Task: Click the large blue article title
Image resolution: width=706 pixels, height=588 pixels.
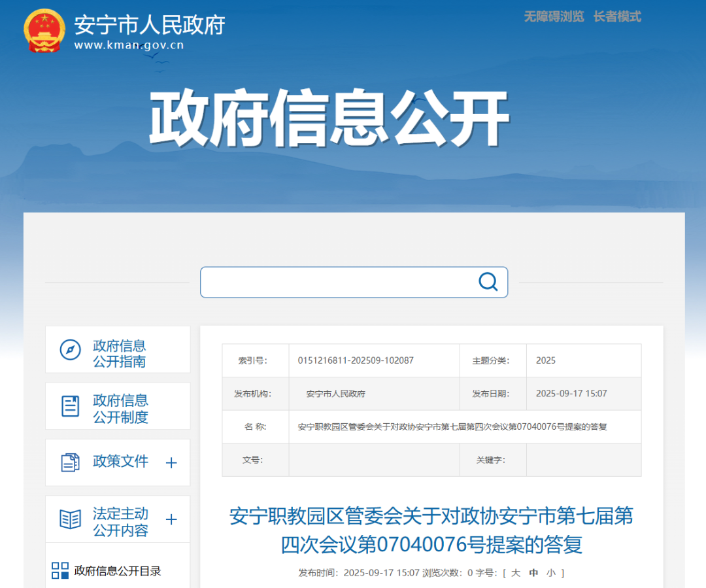Action: [431, 530]
